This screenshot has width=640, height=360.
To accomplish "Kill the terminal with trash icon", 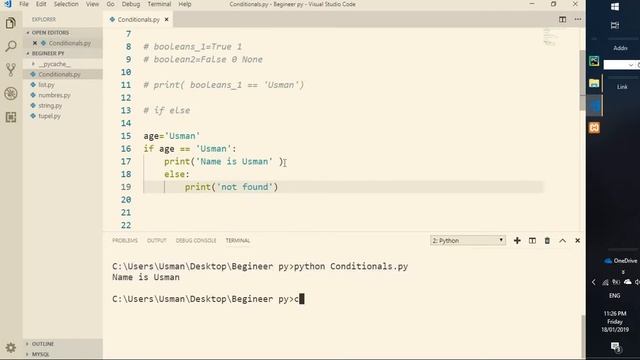I will 547,240.
